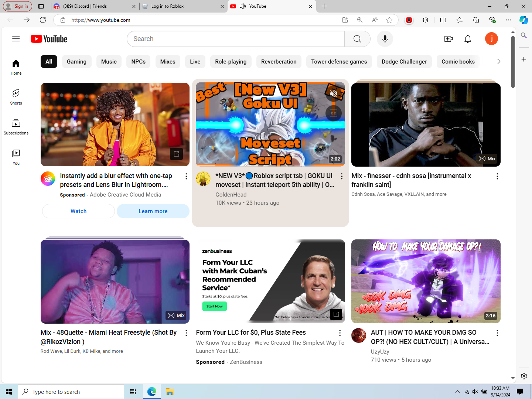Screen dimensions: 532x399
Task: Toggle the tab actions menu button
Action: point(41,6)
